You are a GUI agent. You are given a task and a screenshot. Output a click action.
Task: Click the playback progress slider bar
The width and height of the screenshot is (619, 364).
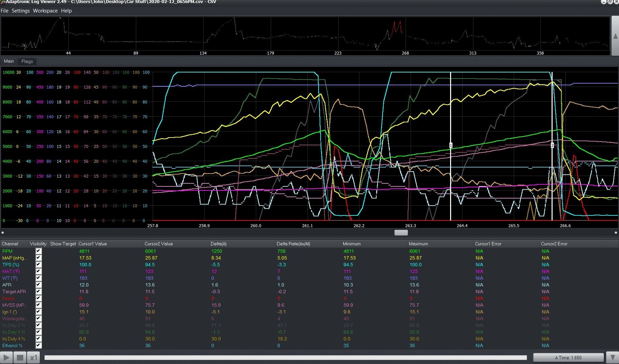pyautogui.click(x=286, y=358)
